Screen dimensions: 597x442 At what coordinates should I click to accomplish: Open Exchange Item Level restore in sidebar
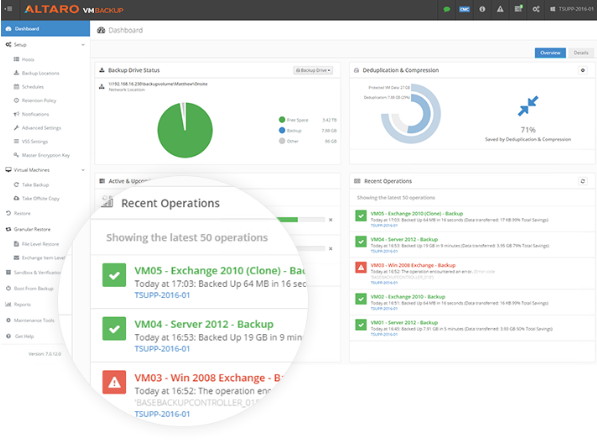43,258
